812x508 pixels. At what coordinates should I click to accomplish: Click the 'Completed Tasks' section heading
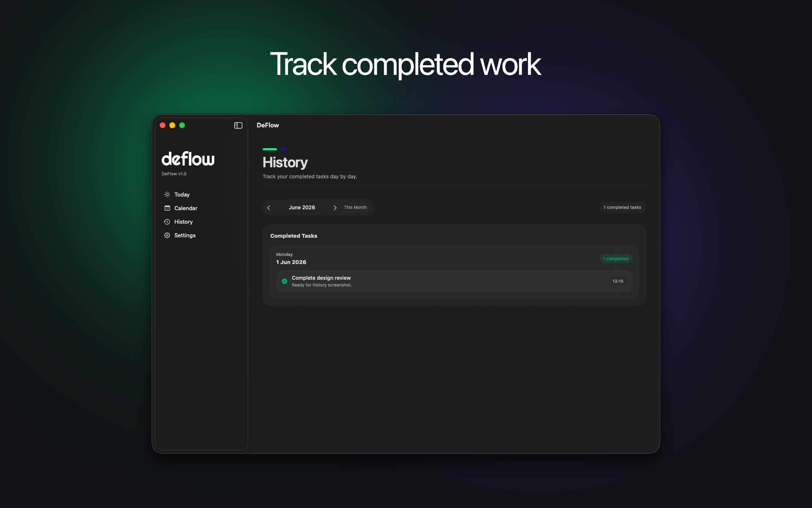(294, 236)
